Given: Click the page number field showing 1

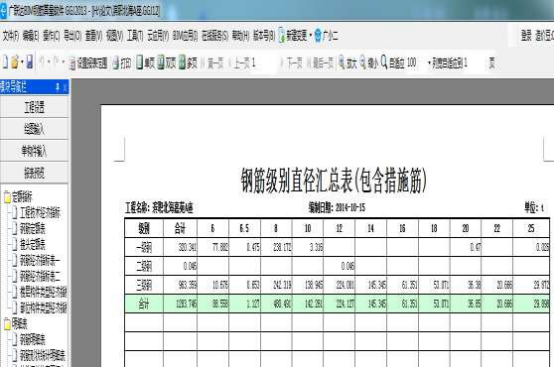Looking at the screenshot, I should (263, 63).
